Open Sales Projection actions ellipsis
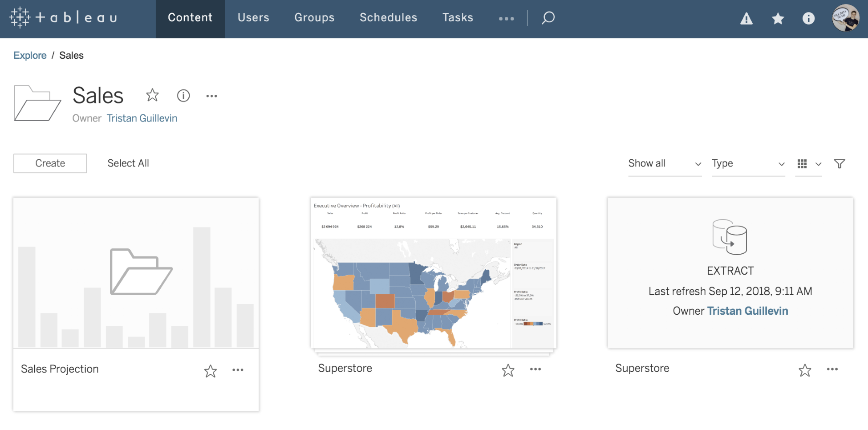This screenshot has width=868, height=430. 238,370
